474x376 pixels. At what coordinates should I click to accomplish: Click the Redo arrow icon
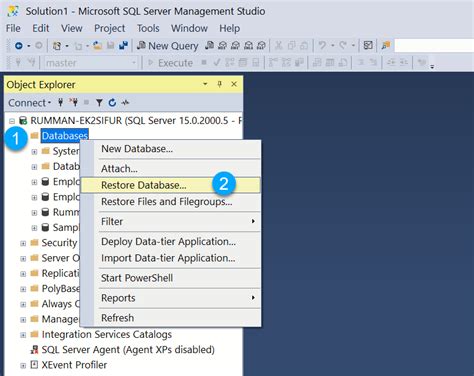tap(343, 45)
